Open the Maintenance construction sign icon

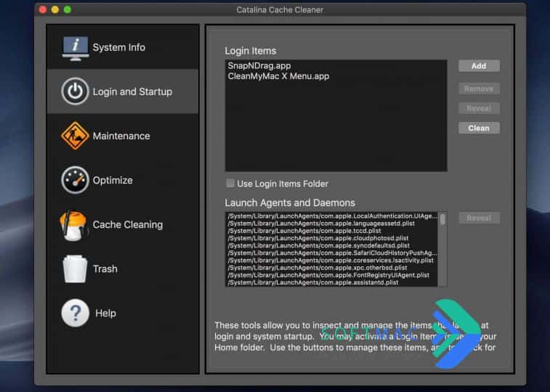click(75, 136)
